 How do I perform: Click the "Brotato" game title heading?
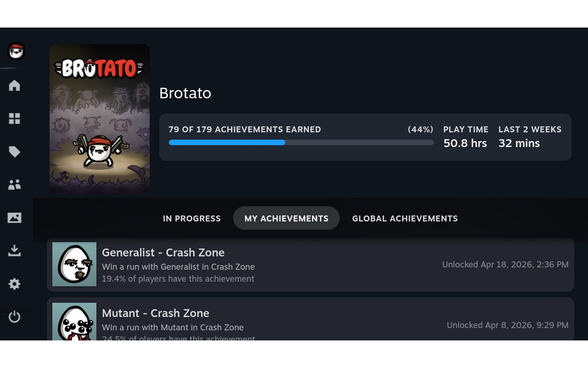185,93
